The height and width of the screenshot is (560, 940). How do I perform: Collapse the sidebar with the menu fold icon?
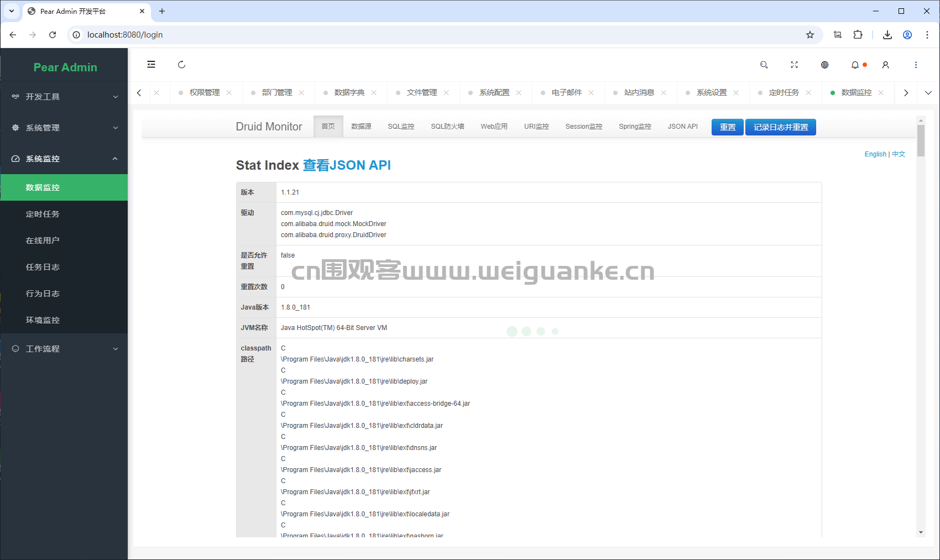151,65
